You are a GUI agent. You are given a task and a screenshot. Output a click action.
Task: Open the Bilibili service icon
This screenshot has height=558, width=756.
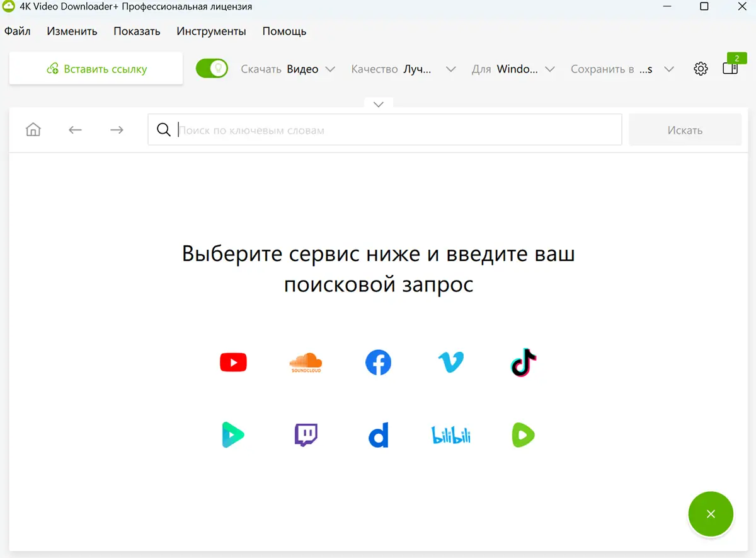(x=450, y=435)
